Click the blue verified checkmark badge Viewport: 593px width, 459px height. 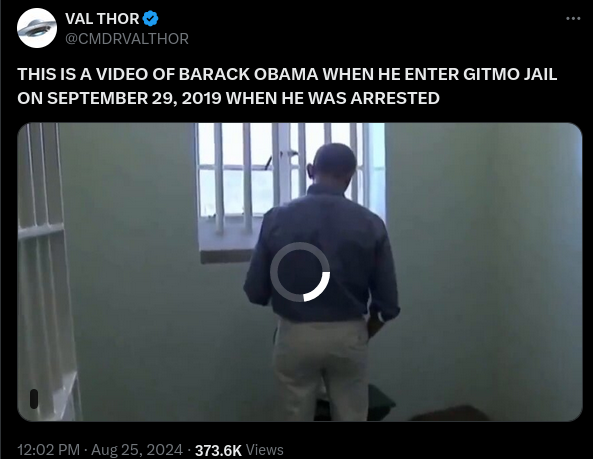(151, 19)
